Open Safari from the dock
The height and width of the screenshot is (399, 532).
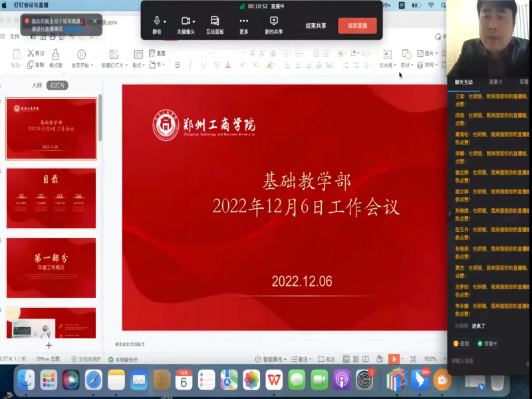(93, 380)
